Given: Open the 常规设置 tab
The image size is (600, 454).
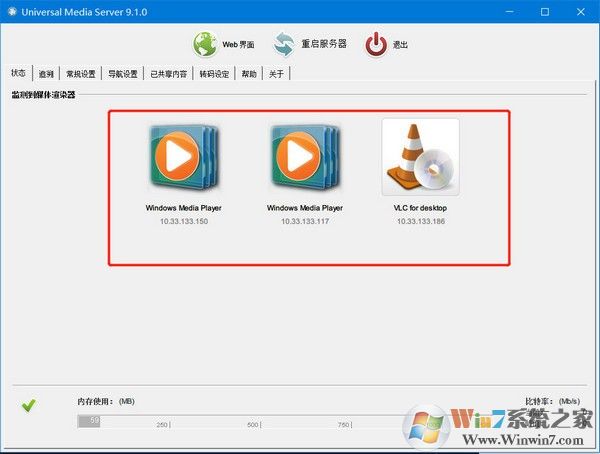Looking at the screenshot, I should tap(81, 74).
